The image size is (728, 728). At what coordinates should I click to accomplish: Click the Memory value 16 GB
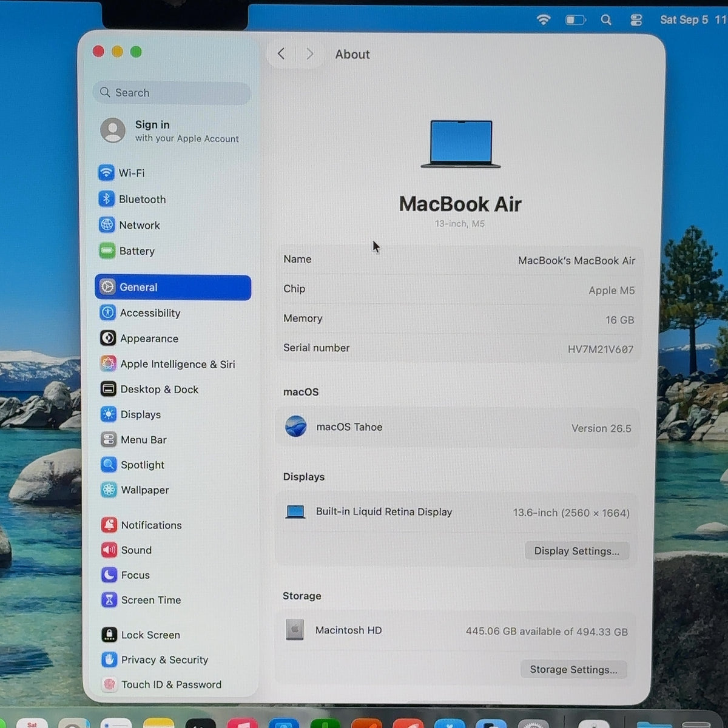pyautogui.click(x=619, y=320)
